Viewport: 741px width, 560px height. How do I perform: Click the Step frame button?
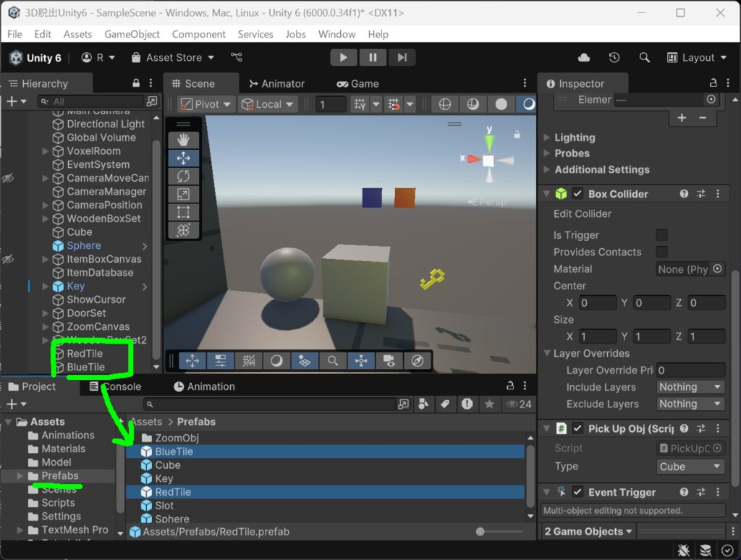pos(402,58)
